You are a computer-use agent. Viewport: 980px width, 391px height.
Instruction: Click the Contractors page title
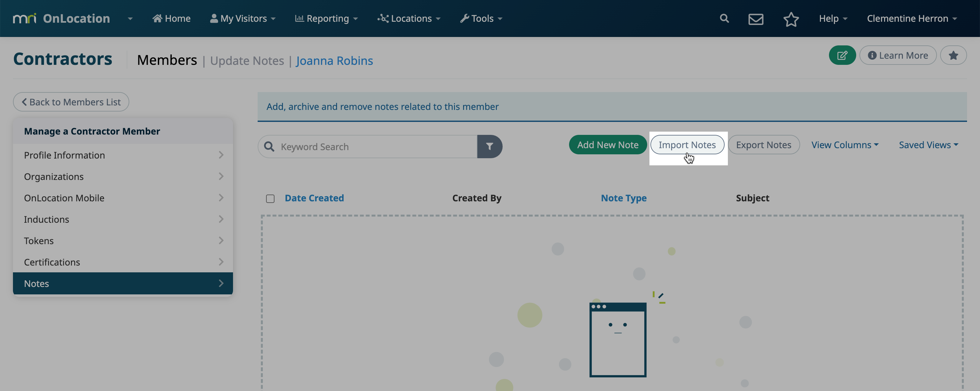click(63, 59)
